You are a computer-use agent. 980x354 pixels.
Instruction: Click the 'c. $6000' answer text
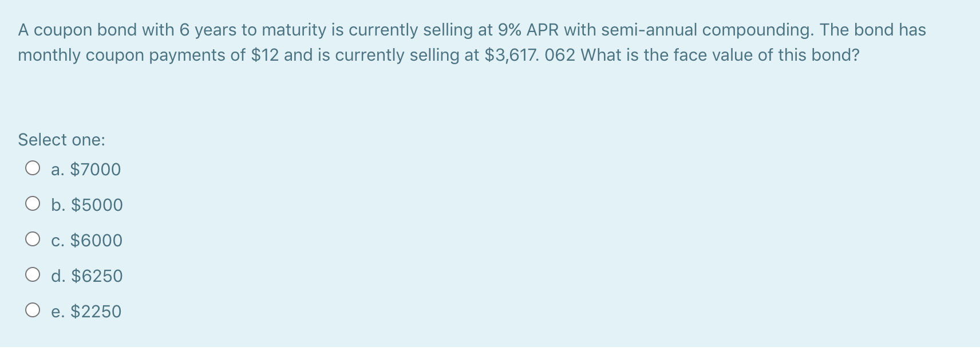click(87, 241)
